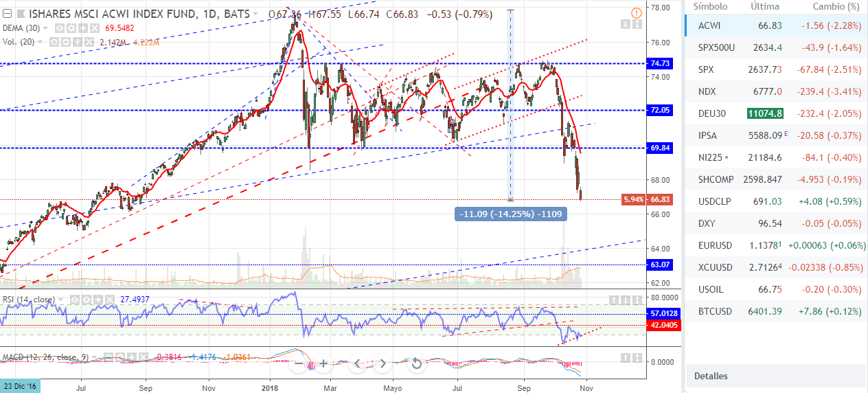The width and height of the screenshot is (868, 393).
Task: Toggle visibility of the Vol. indicator
Action: point(54,42)
